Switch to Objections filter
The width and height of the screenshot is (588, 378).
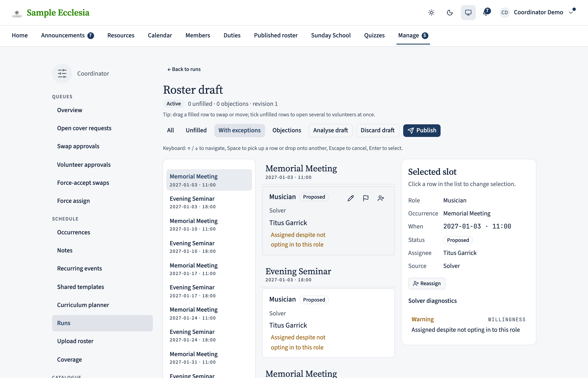coord(287,130)
